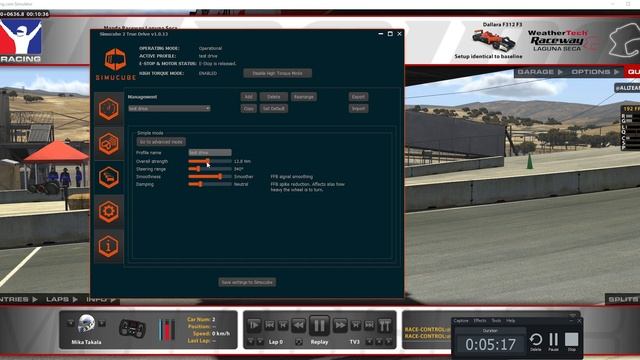Click the Profile name input field
The image size is (640, 360).
coord(210,153)
